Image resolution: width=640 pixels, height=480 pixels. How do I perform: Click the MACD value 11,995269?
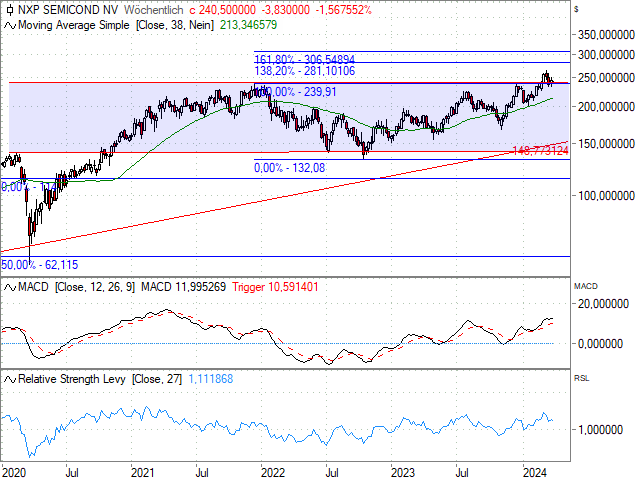183,287
